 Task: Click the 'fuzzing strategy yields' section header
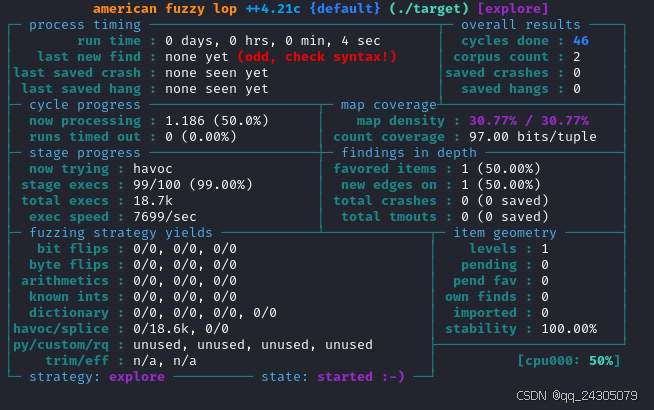(121, 233)
